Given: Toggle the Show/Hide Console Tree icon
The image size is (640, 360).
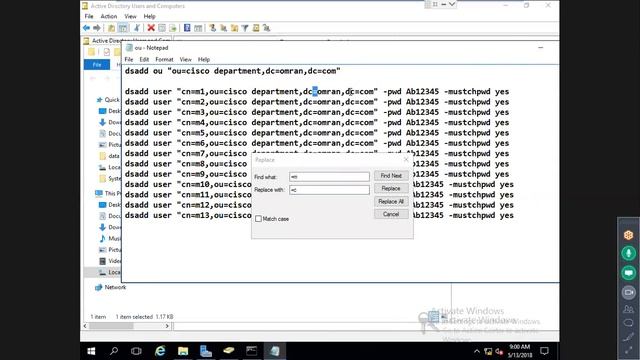Looking at the screenshot, I should 122,28.
